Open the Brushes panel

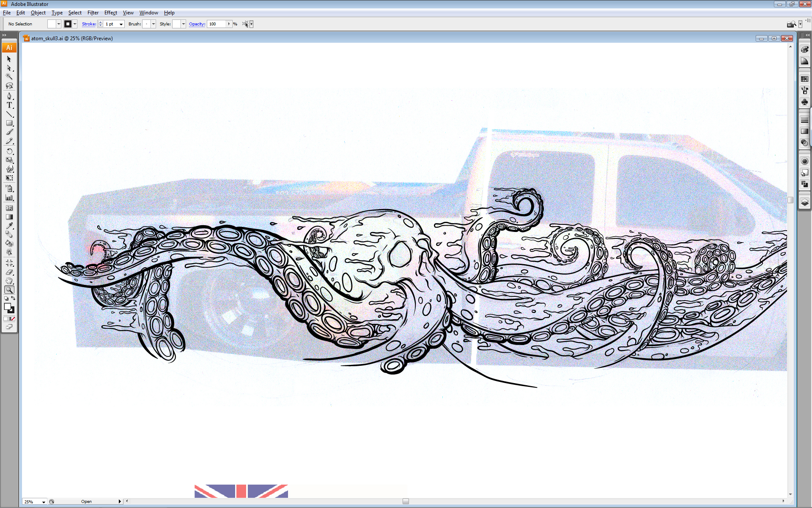point(804,90)
